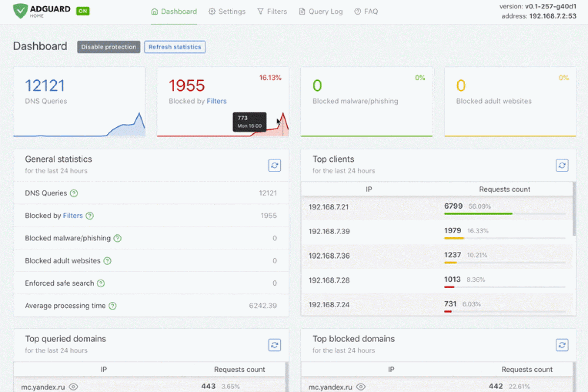588x392 pixels.
Task: Switch to the Query Log tab
Action: [321, 11]
